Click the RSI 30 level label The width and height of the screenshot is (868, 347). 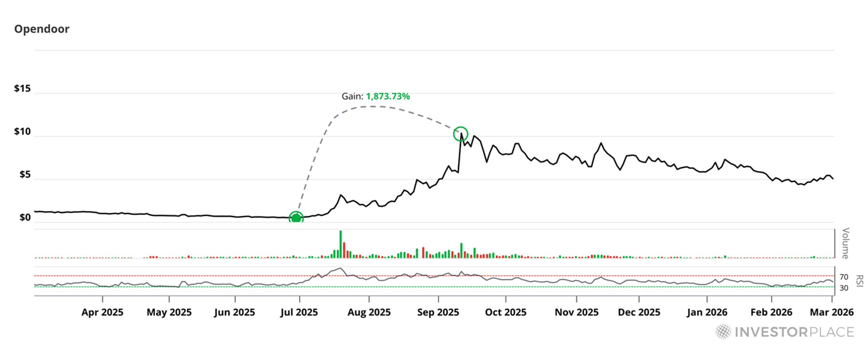tap(844, 288)
